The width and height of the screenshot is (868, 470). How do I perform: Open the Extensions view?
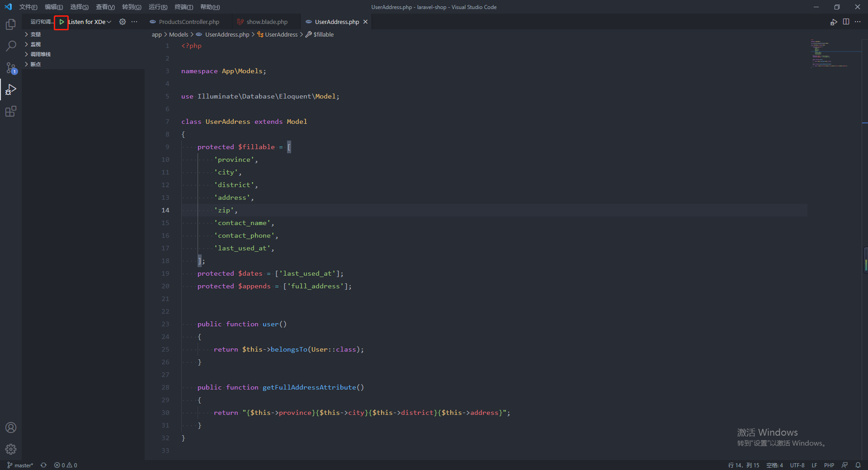coord(11,111)
